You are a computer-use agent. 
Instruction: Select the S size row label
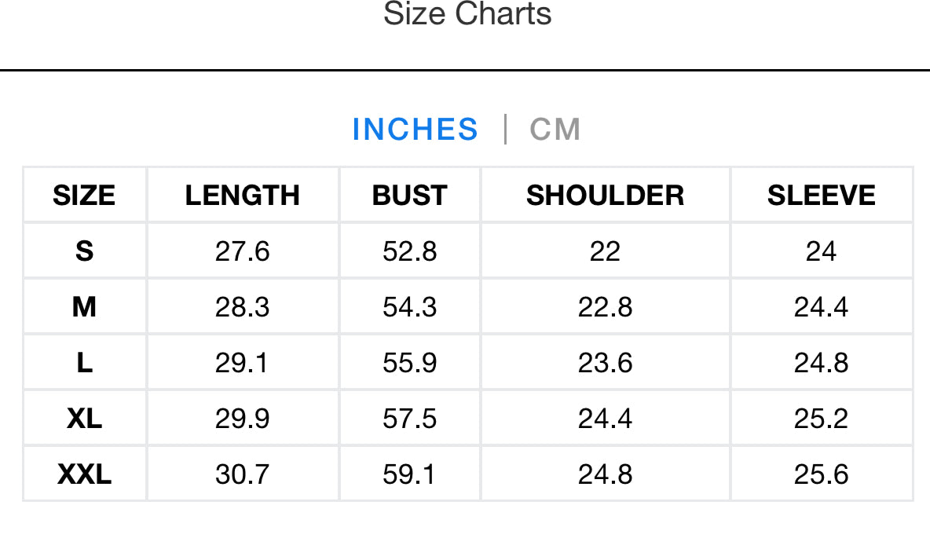(84, 251)
